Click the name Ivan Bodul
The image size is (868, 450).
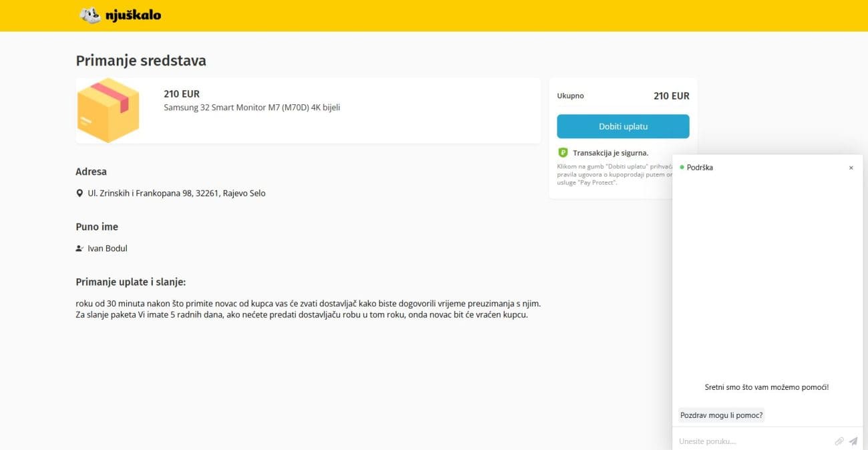click(107, 248)
